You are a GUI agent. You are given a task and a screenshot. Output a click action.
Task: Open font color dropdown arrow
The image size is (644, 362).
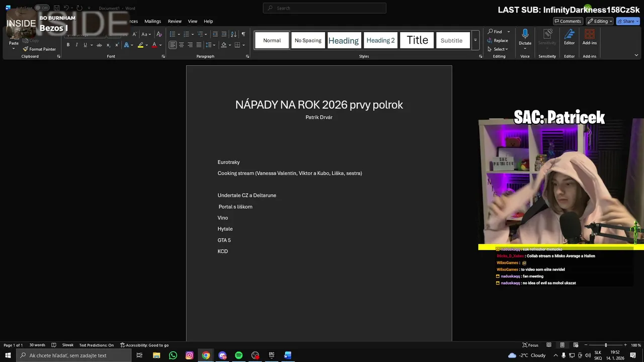coord(160,45)
